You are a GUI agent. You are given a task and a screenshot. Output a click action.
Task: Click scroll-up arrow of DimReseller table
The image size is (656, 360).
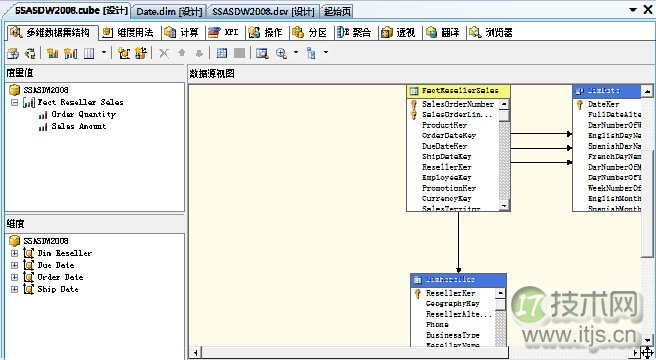(500, 293)
